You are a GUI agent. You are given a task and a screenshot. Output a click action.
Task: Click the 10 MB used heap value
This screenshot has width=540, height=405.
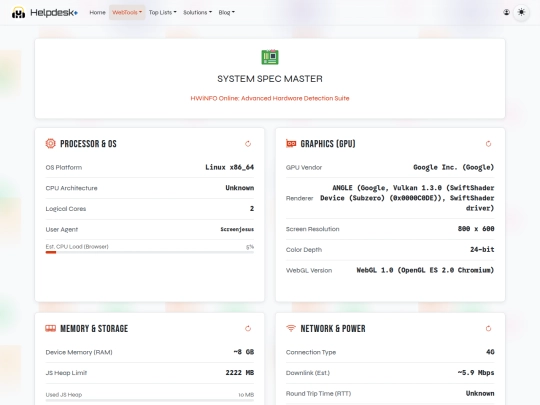point(246,395)
